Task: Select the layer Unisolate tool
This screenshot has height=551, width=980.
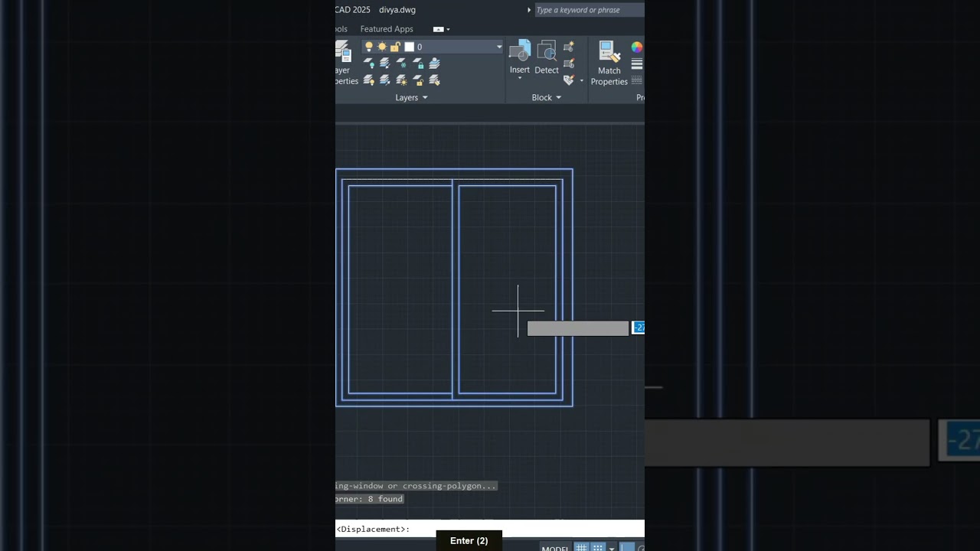Action: pyautogui.click(x=385, y=80)
